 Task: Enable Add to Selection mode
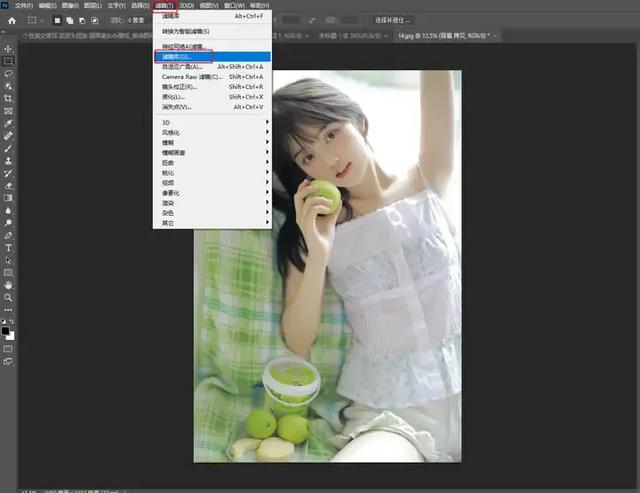(x=70, y=20)
